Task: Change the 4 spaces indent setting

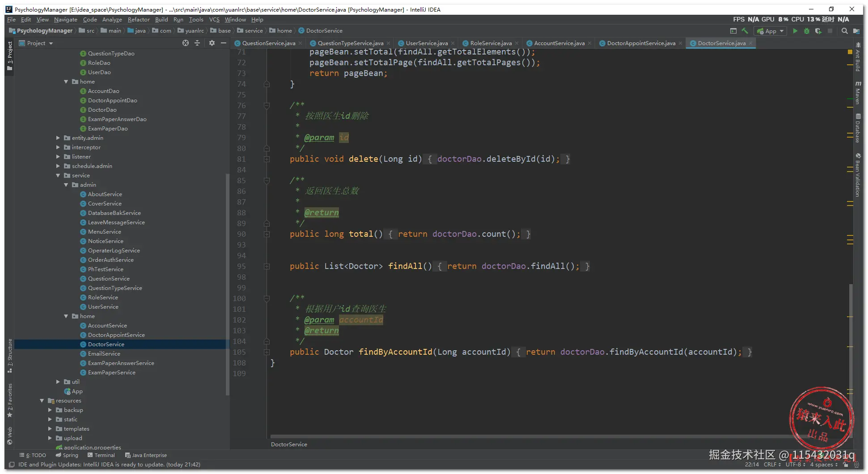Action: point(824,465)
